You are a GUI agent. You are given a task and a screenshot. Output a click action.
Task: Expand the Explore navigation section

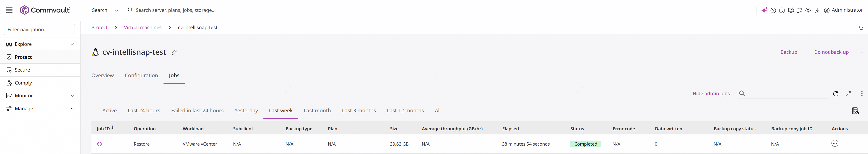72,44
